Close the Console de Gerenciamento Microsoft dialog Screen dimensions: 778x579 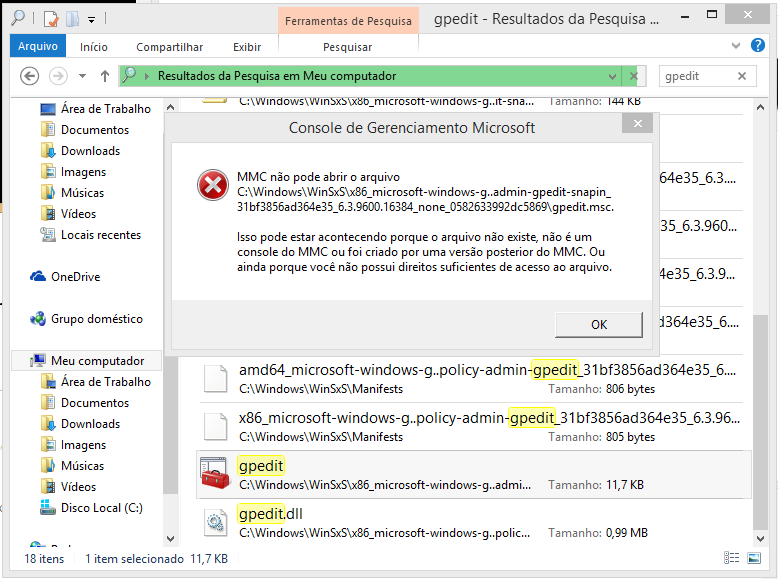point(637,124)
